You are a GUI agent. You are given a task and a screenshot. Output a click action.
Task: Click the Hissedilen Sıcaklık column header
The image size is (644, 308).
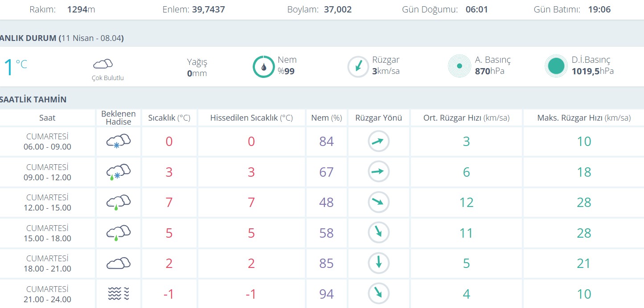point(251,118)
